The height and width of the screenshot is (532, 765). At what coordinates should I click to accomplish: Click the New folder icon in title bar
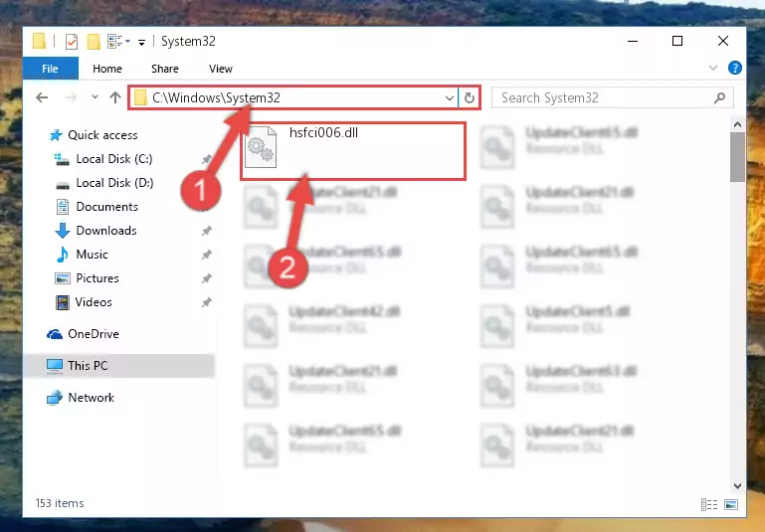(x=94, y=42)
